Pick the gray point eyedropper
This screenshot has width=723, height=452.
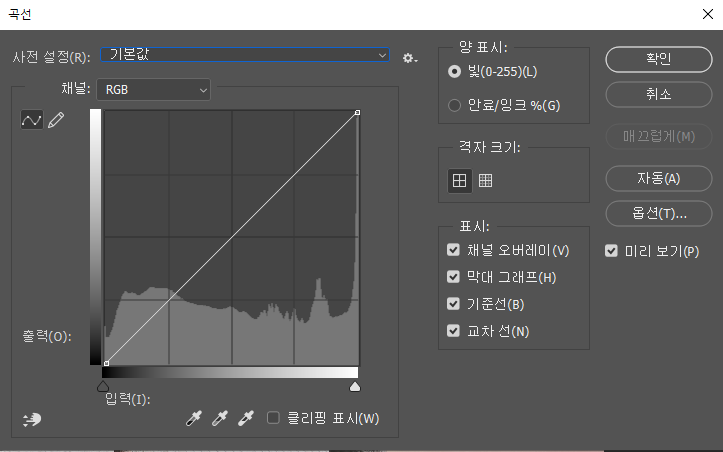click(220, 418)
